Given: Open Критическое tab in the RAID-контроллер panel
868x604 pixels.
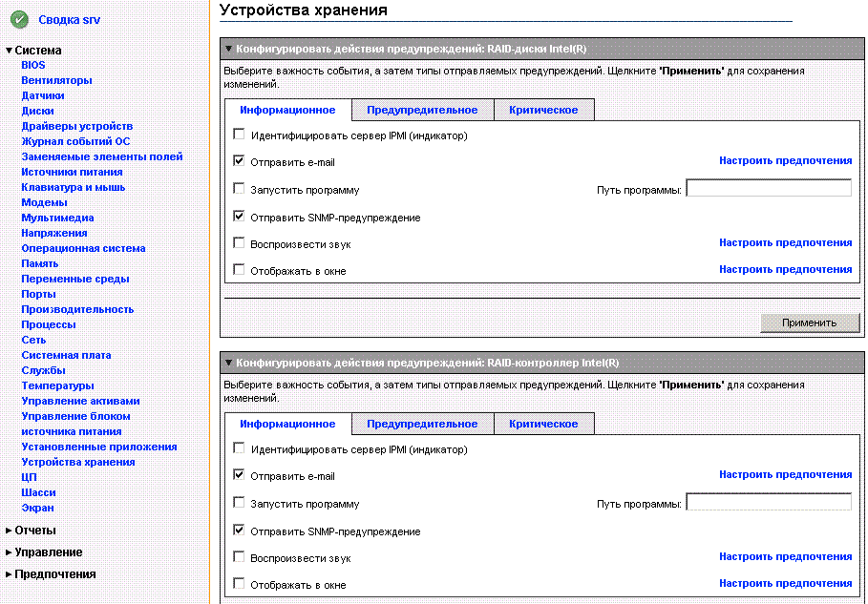Looking at the screenshot, I should tap(542, 424).
